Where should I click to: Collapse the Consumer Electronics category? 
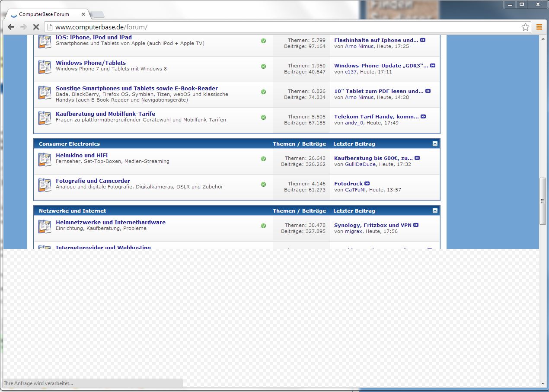pos(435,144)
